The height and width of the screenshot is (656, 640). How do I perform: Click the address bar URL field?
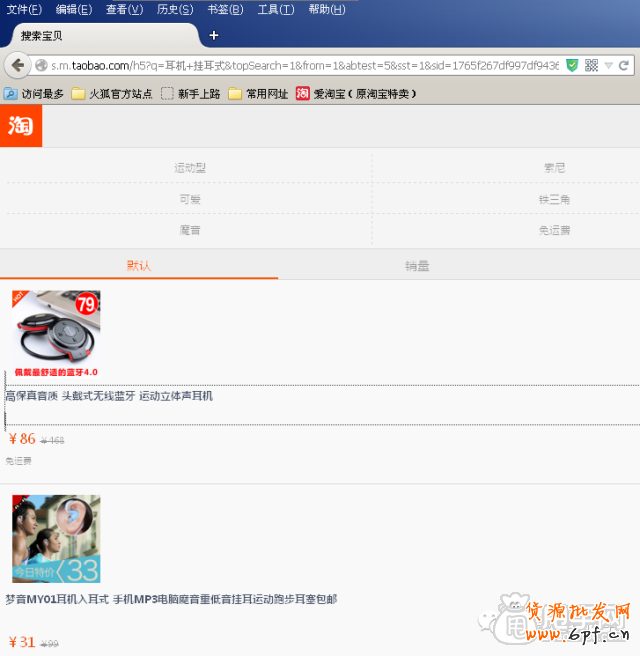tap(300, 65)
